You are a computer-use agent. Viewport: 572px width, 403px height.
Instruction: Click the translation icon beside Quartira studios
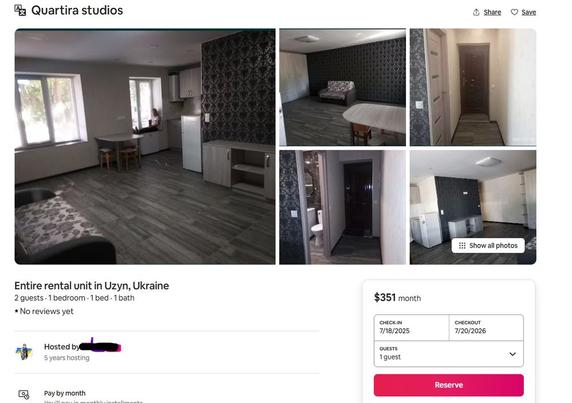tap(20, 10)
